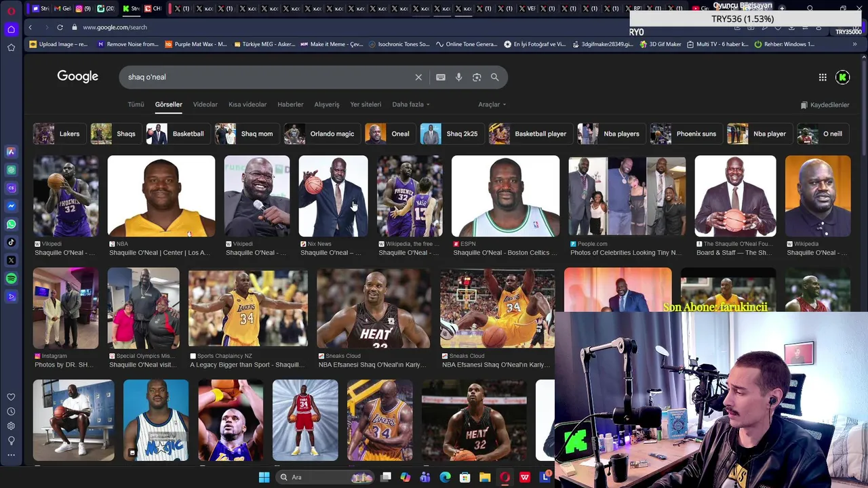Open File Explorer from the taskbar
This screenshot has height=488, width=868.
tap(485, 477)
